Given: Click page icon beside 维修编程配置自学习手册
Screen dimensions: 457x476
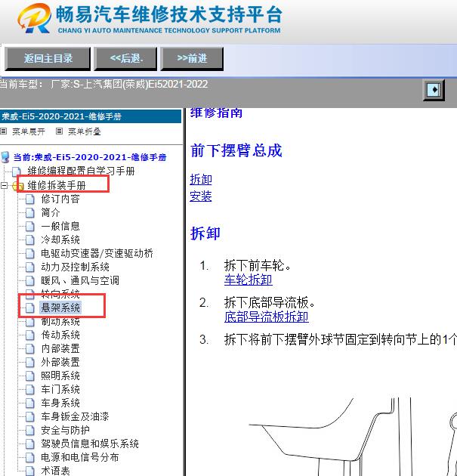Looking at the screenshot, I should click(x=17, y=172).
